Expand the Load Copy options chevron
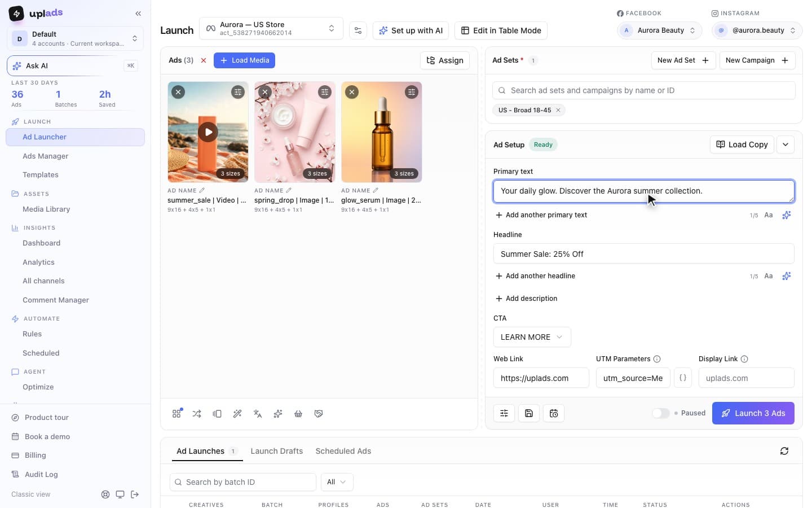Screen dimensions: 812x508 coord(785,144)
